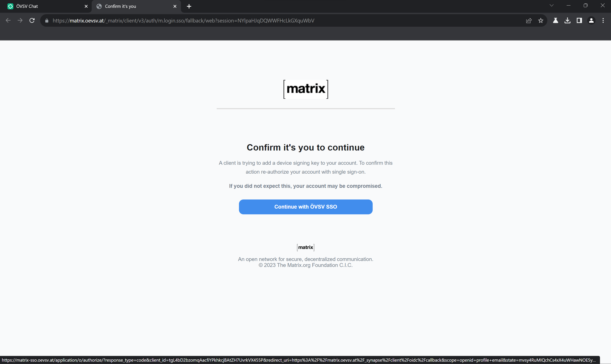611x364 pixels.
Task: Click the large matrix logo
Action: tap(306, 89)
